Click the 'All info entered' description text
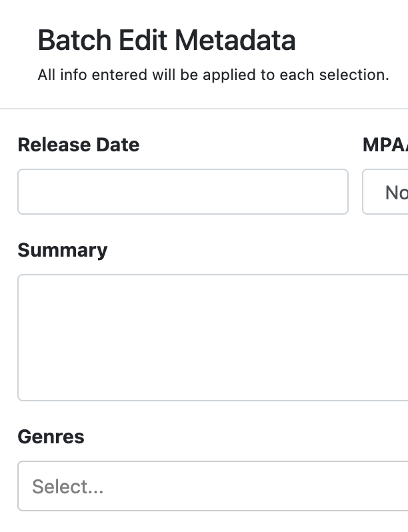408x532 pixels. 213,75
